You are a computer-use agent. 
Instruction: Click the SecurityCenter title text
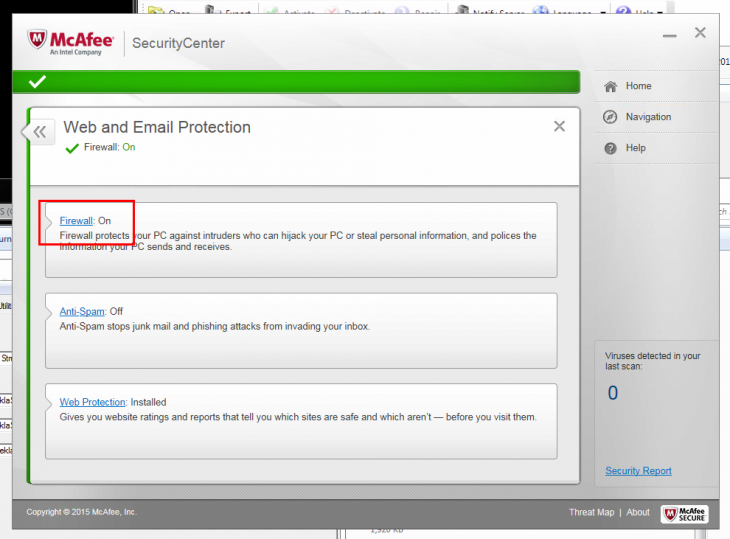click(x=178, y=43)
